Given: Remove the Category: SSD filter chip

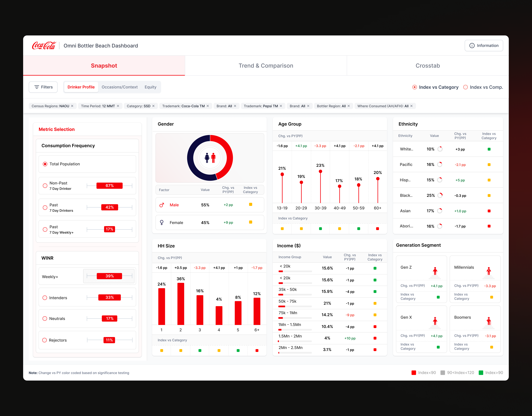Looking at the screenshot, I should pos(154,106).
